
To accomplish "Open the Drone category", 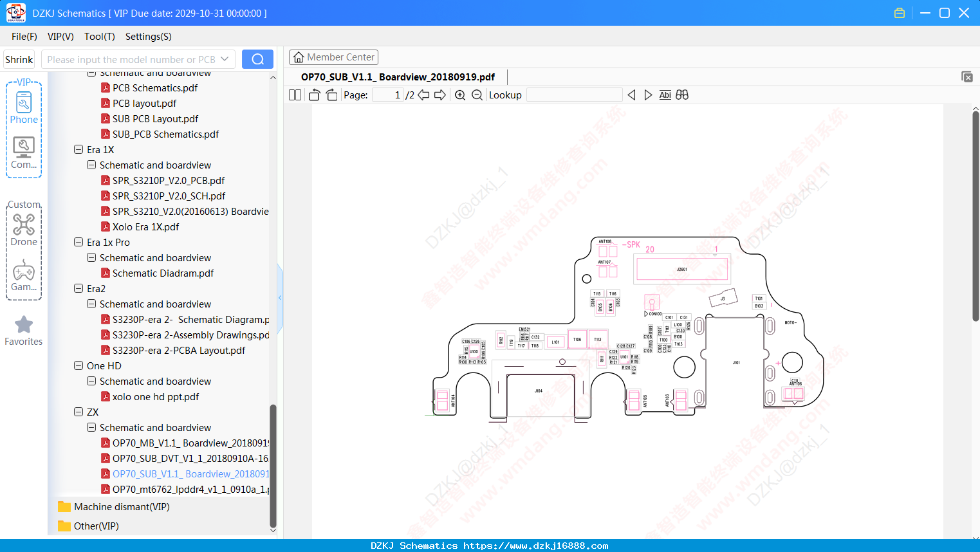I will 24,230.
